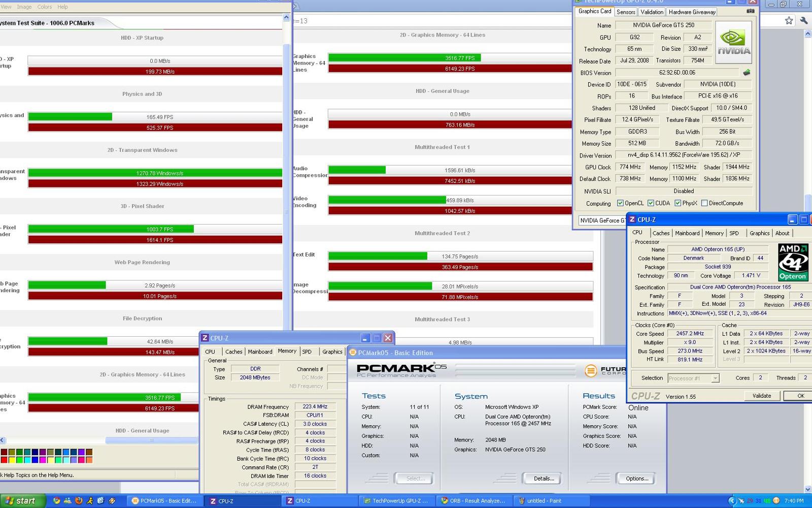Launch AIM running-man quick launch icon

click(x=90, y=500)
